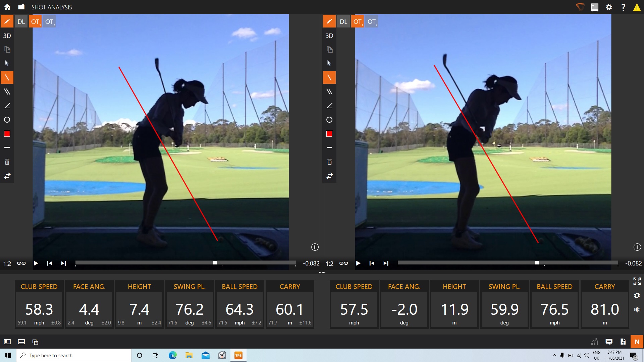This screenshot has height=362, width=644.
Task: Toggle the sound speaker icon near data tiles
Action: point(637,310)
